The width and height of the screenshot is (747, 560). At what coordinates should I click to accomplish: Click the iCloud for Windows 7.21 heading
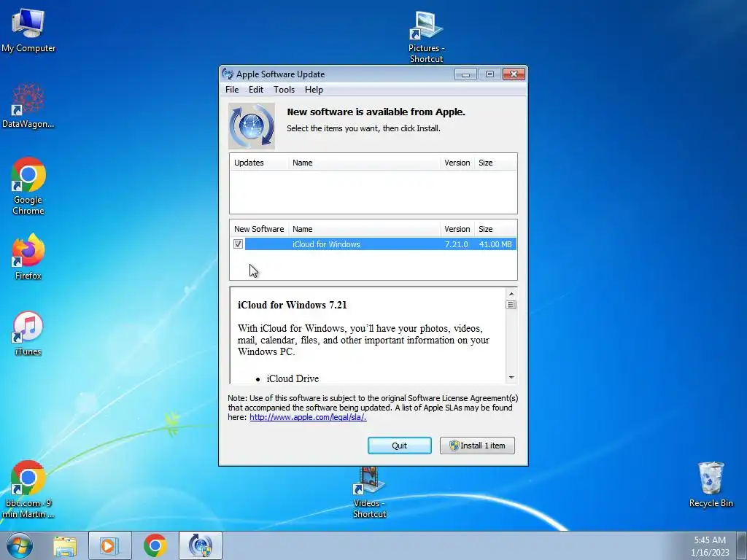click(292, 305)
